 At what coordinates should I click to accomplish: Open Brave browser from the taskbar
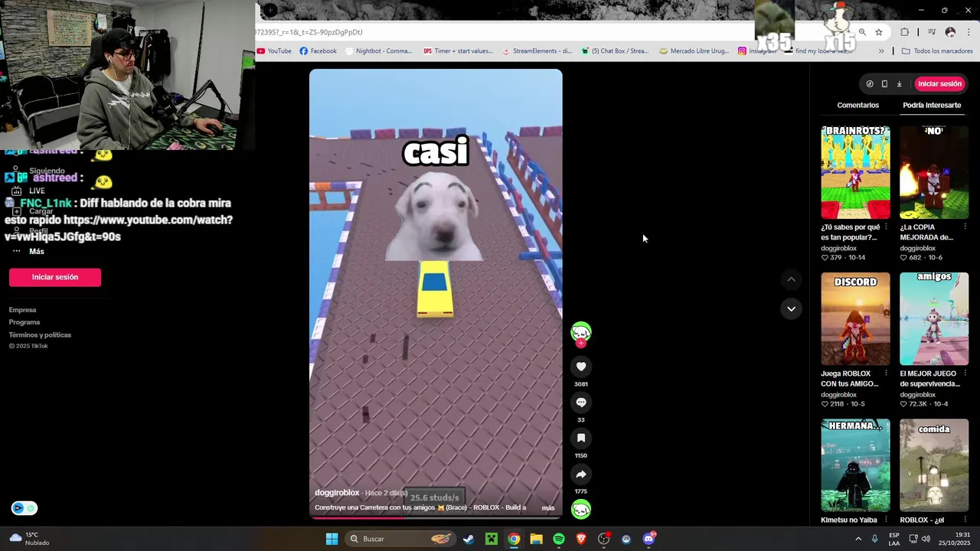tap(581, 539)
